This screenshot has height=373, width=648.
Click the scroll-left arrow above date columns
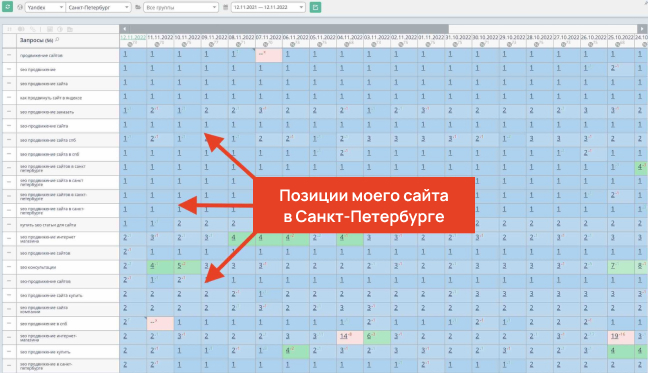124,29
